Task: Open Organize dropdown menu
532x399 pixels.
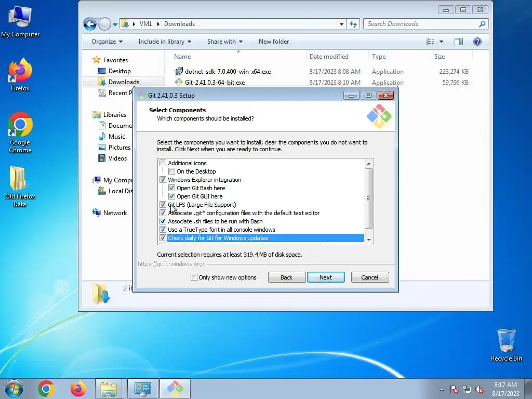Action: [107, 42]
